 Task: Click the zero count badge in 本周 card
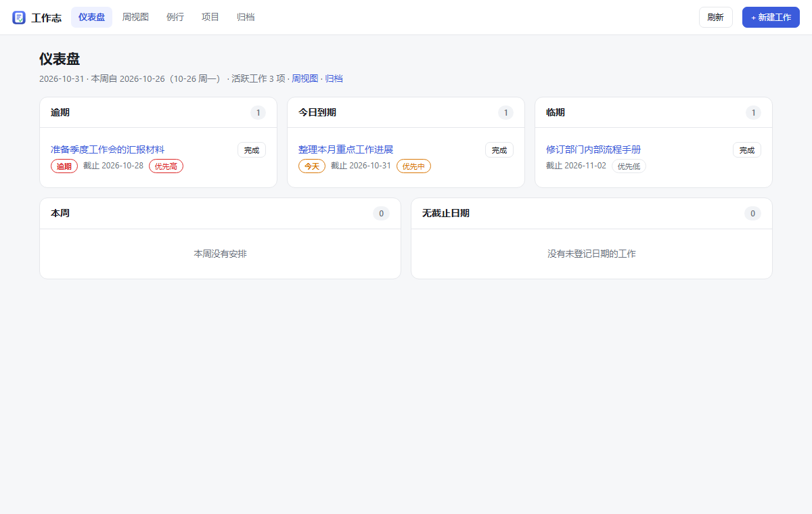[x=381, y=214]
